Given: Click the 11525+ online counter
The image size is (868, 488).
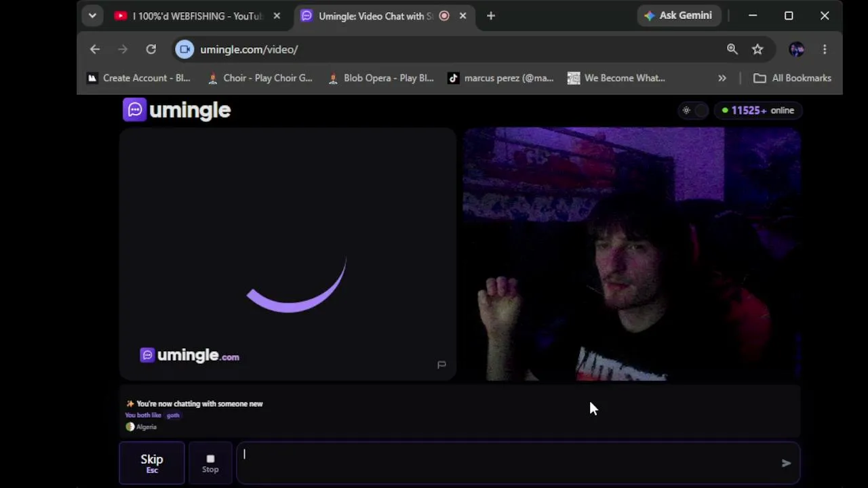Looking at the screenshot, I should 758,110.
